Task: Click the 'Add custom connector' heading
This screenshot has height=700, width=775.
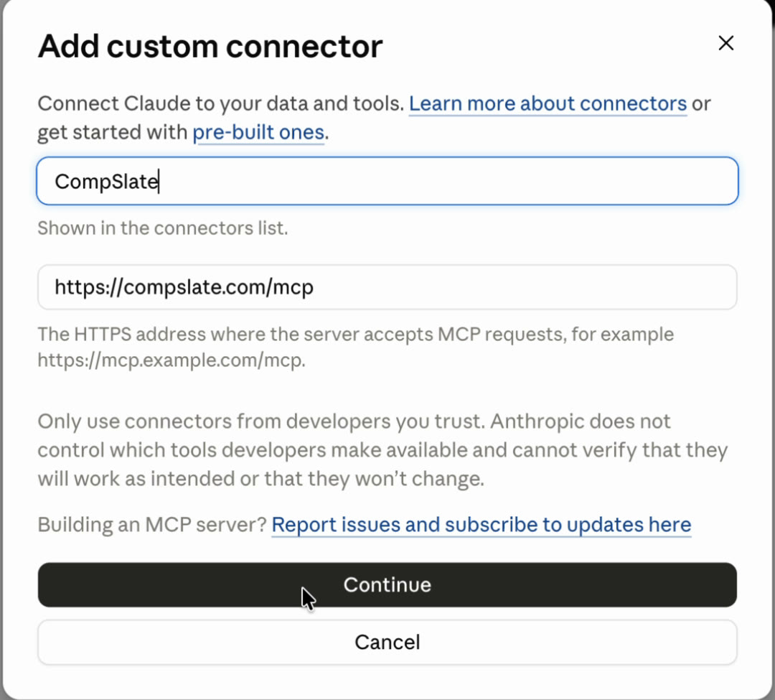Action: (x=210, y=47)
